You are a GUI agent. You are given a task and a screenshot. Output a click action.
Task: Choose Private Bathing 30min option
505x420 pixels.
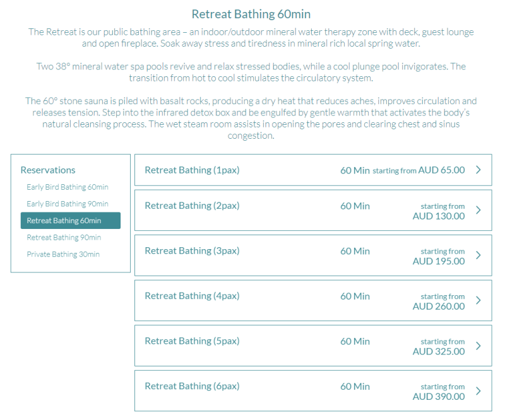pos(63,254)
